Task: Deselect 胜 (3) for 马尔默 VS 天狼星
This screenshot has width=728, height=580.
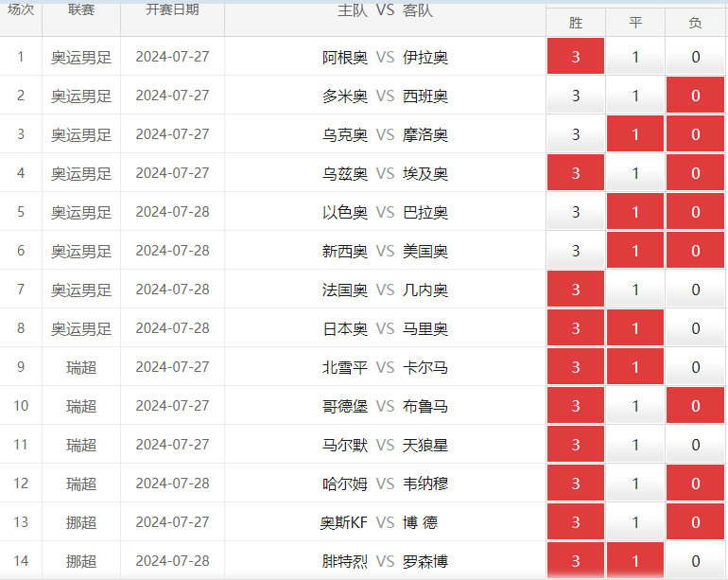Action: (x=576, y=445)
